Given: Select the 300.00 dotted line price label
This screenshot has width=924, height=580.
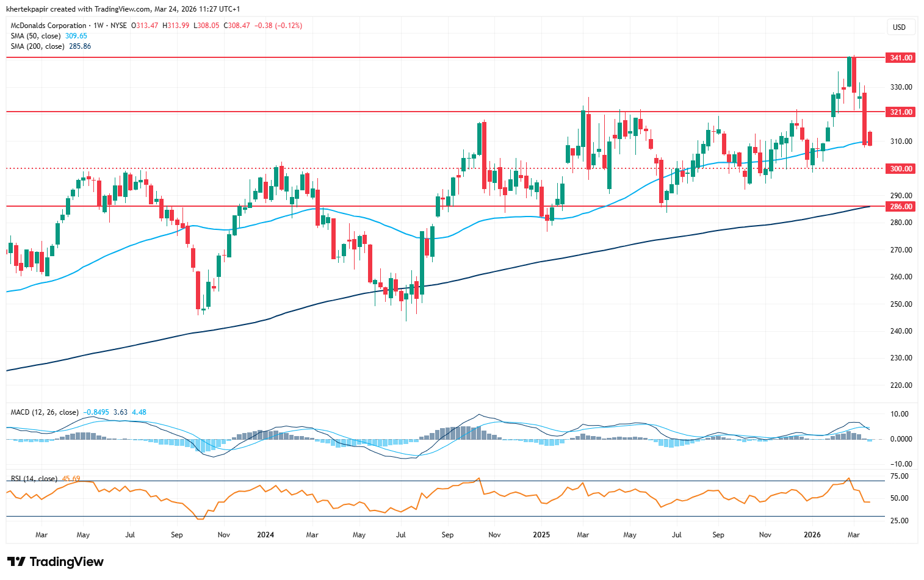Looking at the screenshot, I should [901, 169].
